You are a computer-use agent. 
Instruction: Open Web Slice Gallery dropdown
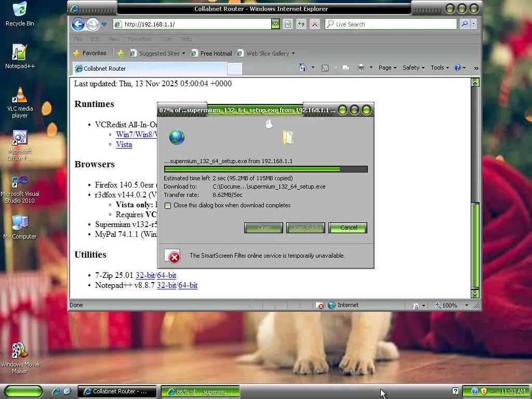click(265, 54)
